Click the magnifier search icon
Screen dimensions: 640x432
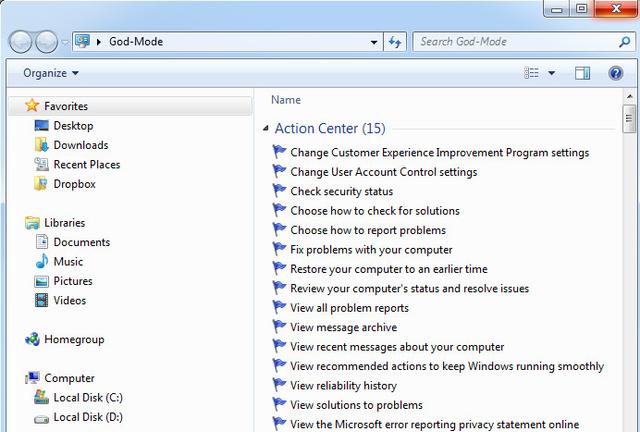(x=624, y=41)
